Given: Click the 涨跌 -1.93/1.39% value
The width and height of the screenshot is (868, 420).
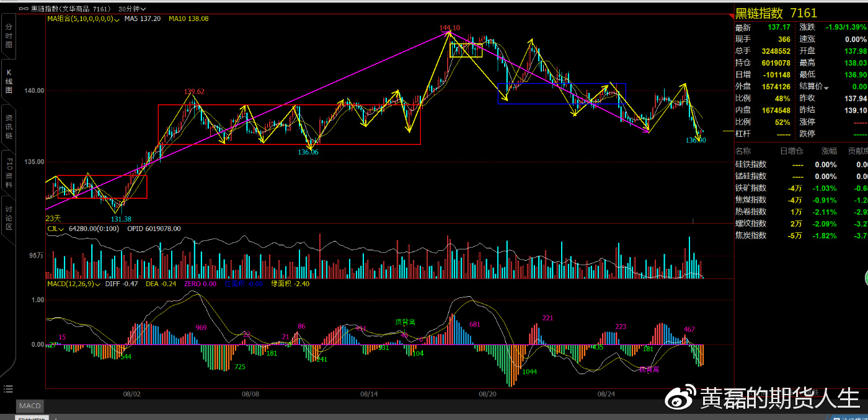Looking at the screenshot, I should click(x=846, y=28).
